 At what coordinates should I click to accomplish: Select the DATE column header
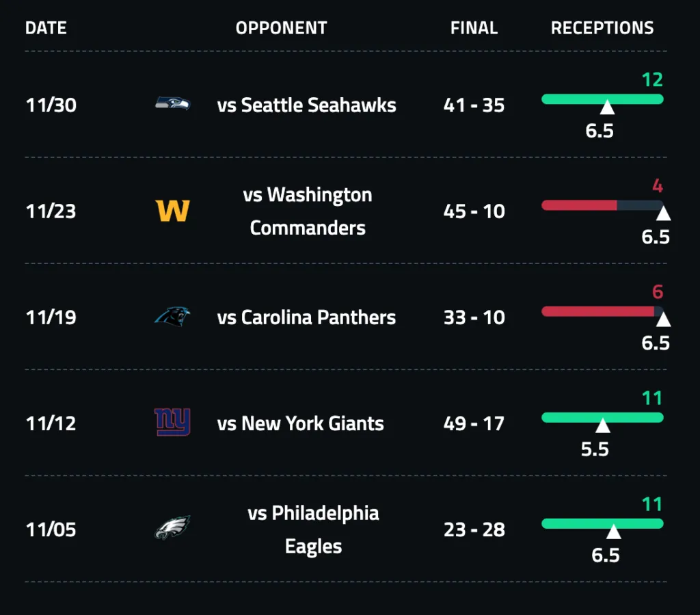point(46,28)
